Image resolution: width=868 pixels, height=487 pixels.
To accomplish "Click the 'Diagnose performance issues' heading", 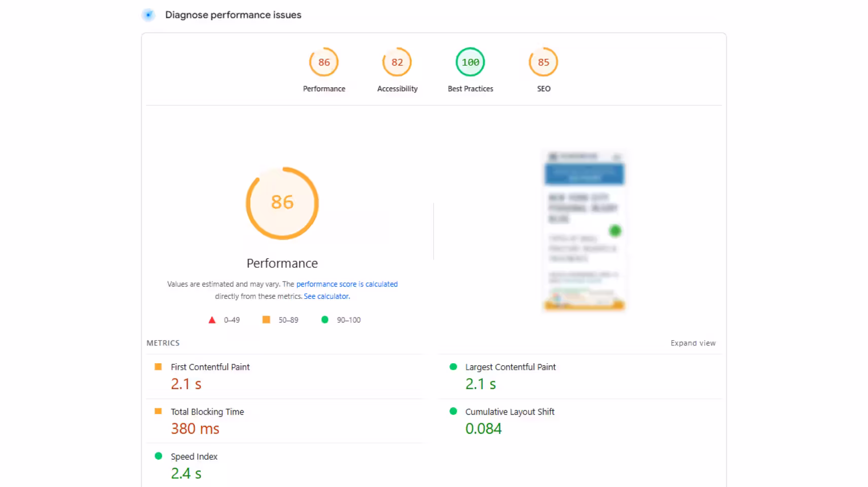I will click(x=233, y=15).
